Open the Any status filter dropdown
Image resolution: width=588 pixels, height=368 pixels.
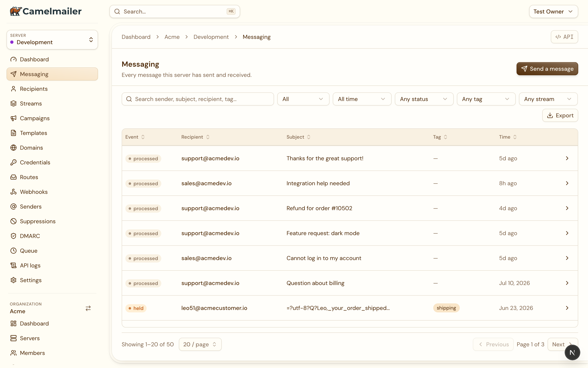[x=424, y=99]
